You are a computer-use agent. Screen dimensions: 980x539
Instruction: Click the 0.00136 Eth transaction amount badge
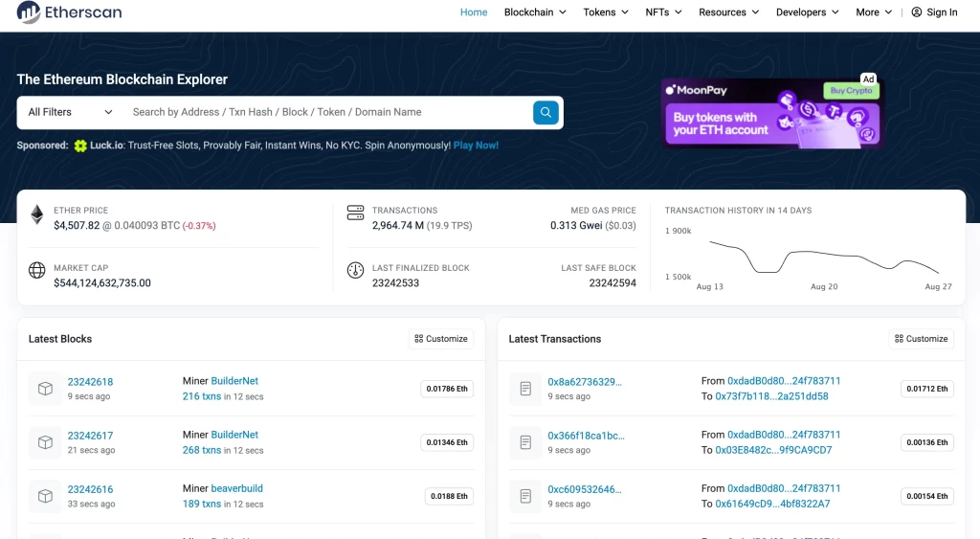[926, 442]
